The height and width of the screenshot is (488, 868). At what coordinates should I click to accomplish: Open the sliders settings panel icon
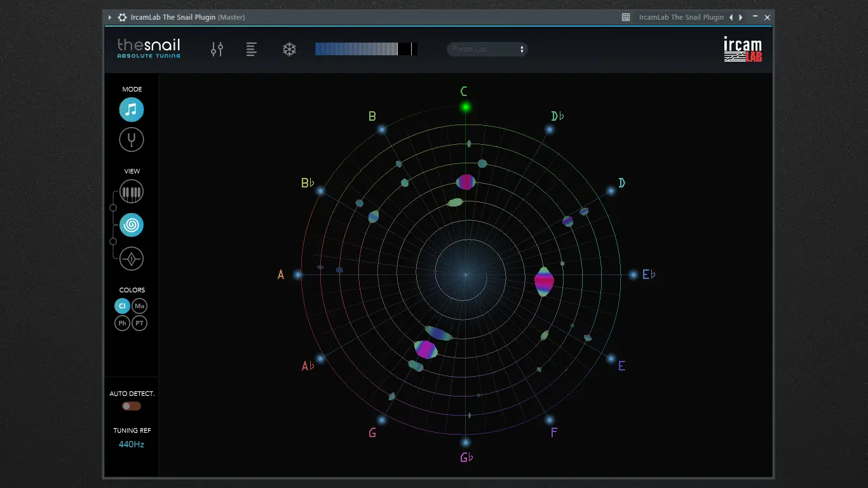pyautogui.click(x=217, y=49)
